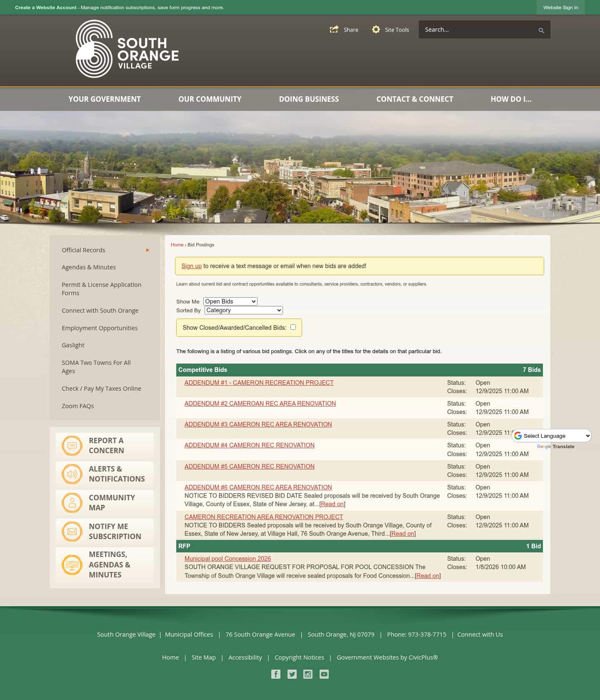This screenshot has height=700, width=600.
Task: Open the Our Community menu
Action: 210,99
